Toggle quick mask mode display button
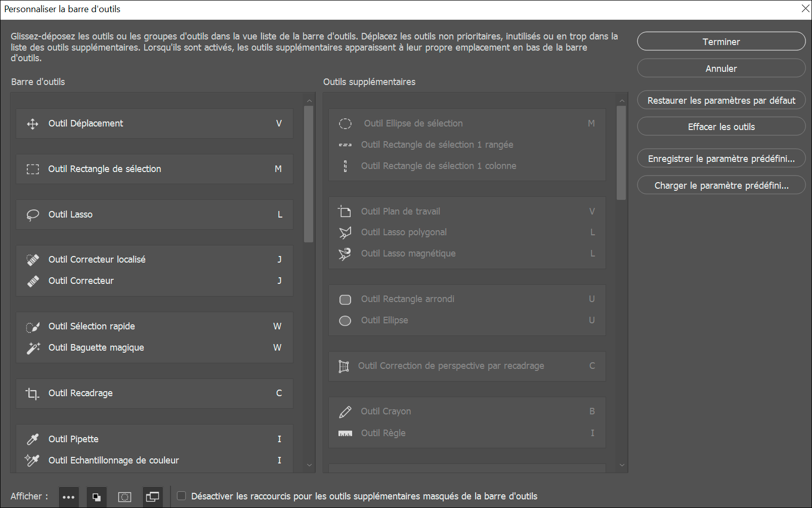 click(124, 497)
